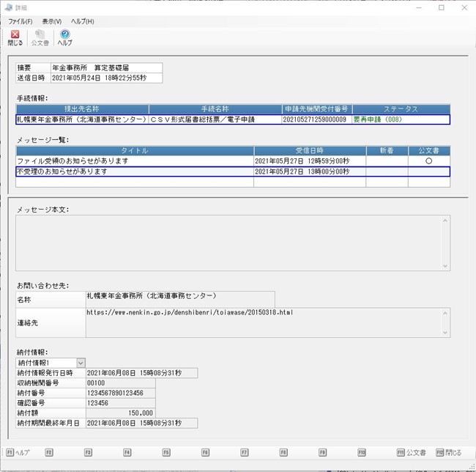Open the ファイル(F) menu

(x=20, y=21)
